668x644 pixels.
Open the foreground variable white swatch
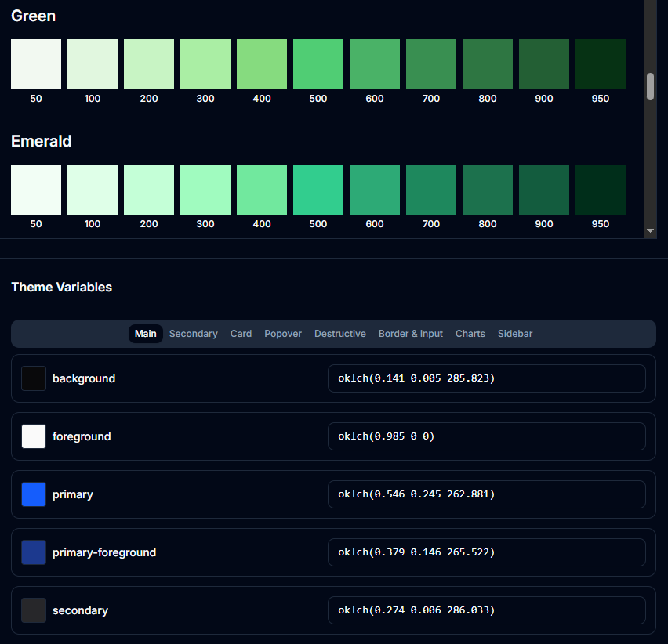tap(34, 436)
